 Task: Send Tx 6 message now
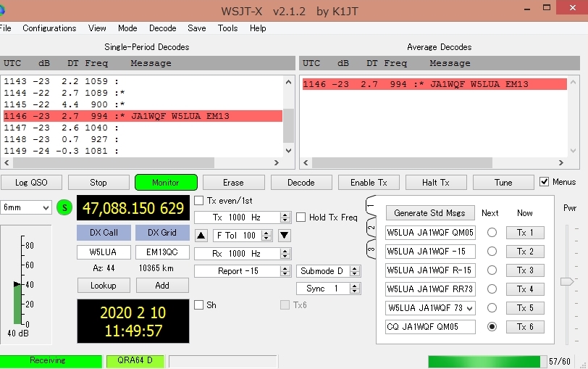coord(525,326)
